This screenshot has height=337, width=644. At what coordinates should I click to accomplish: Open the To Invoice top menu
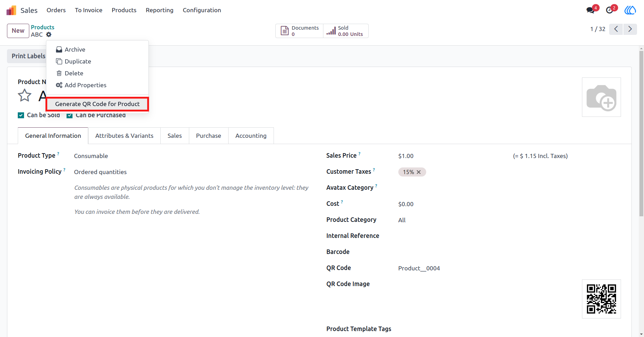tap(89, 10)
